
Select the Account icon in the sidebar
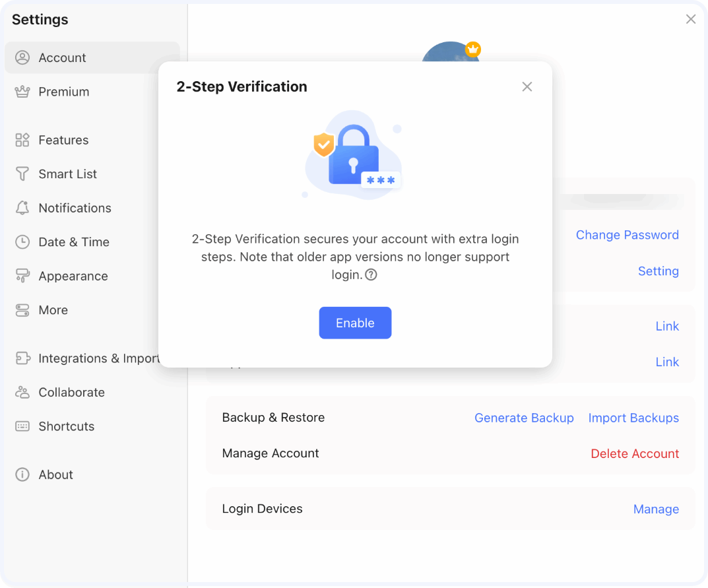(x=22, y=57)
